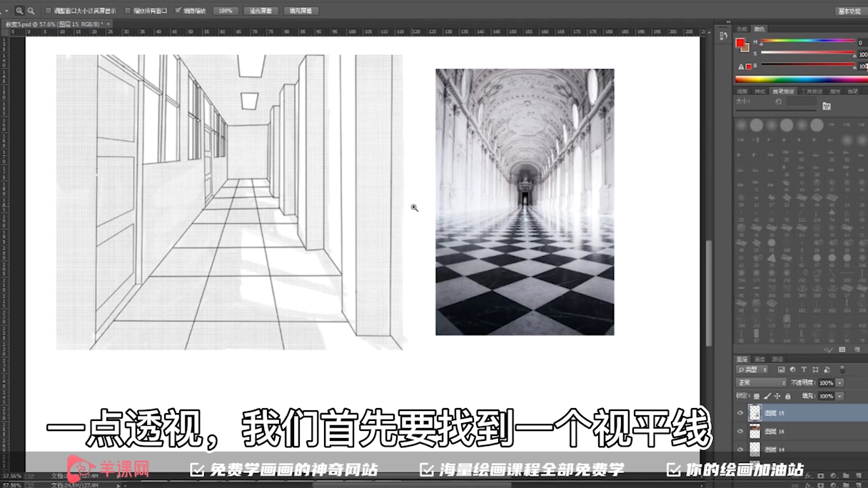Viewport: 868px width, 488px height.
Task: Click the lock transparent pixels icon
Action: 757,396
